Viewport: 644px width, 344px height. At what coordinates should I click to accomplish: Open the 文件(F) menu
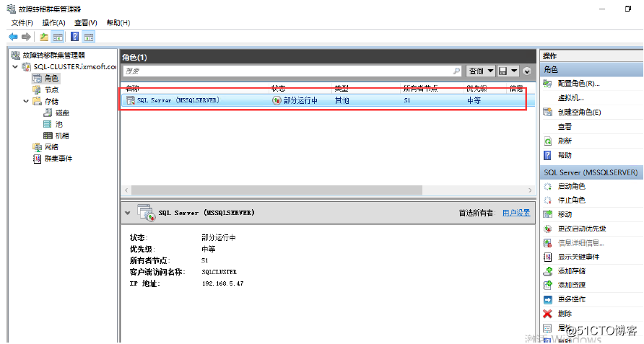(x=22, y=22)
